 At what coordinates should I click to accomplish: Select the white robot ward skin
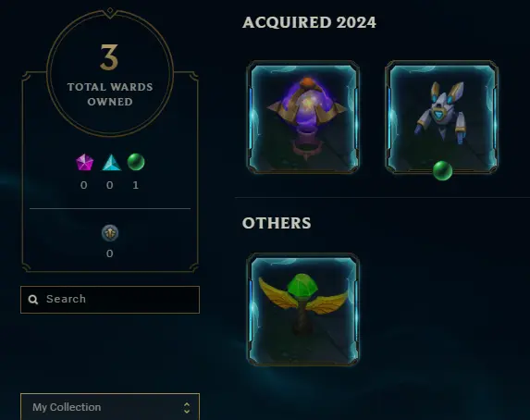(x=442, y=117)
